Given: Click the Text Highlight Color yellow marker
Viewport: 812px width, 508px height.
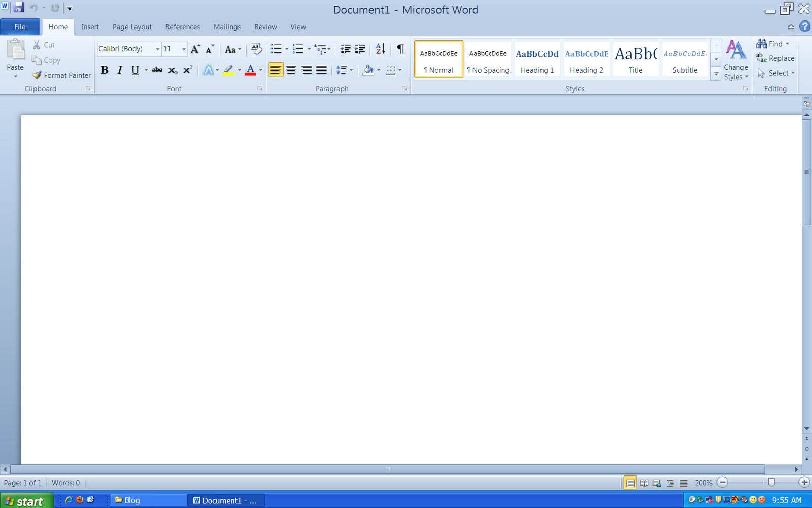Looking at the screenshot, I should [x=228, y=70].
